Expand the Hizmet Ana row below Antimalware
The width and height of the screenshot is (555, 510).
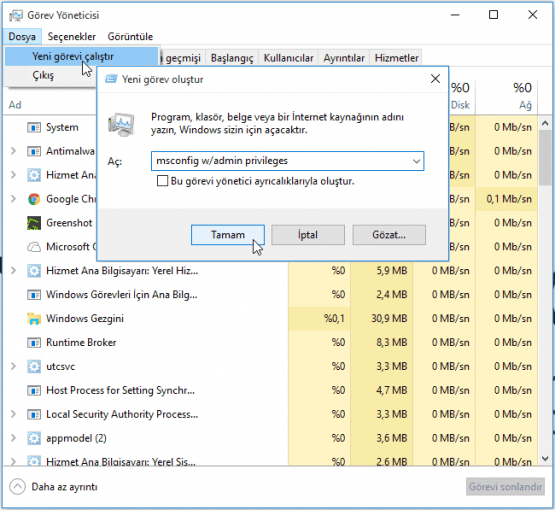click(13, 175)
